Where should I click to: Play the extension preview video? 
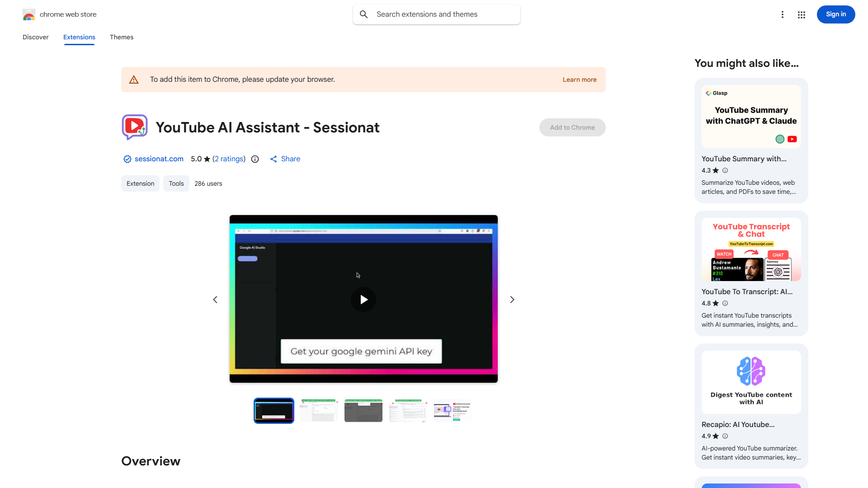(363, 300)
